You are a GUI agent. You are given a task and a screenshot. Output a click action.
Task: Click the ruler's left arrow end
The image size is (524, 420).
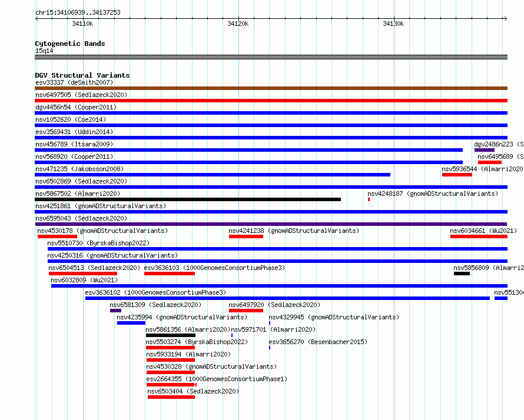coord(37,18)
